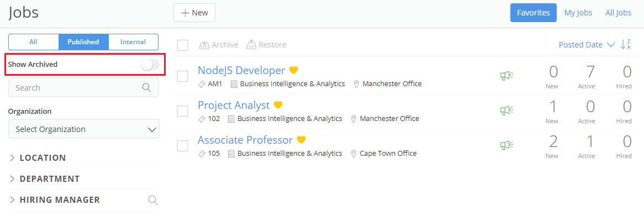Click Hiring Manager search magnifier icon
Viewport: 644px width, 221px height.
coord(152,200)
